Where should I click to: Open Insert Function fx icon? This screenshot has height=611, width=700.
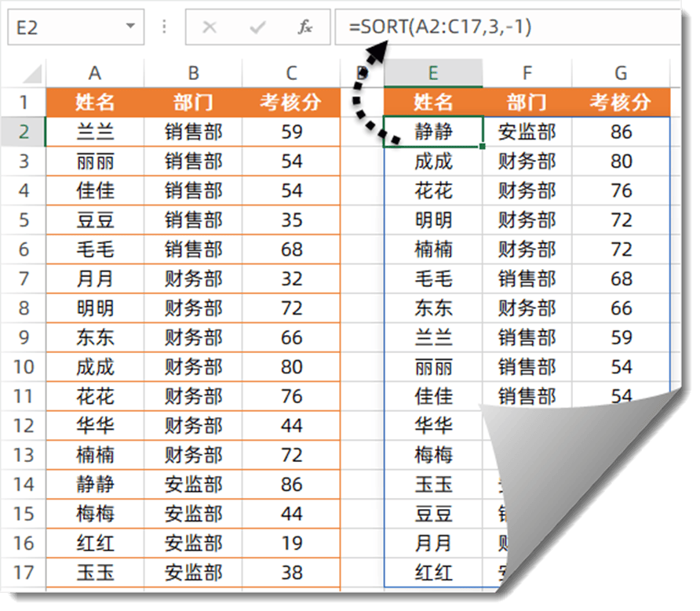tap(305, 27)
